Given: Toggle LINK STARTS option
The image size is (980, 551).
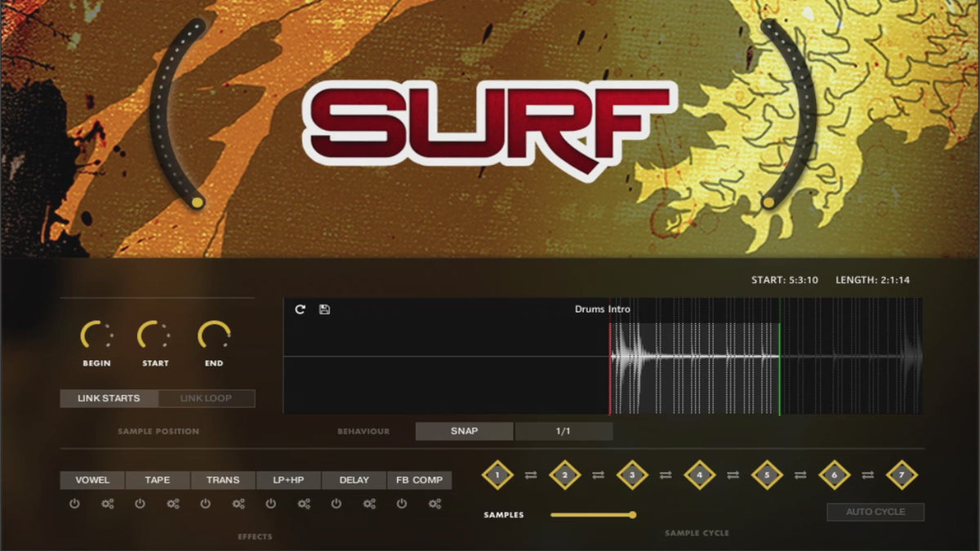Looking at the screenshot, I should click(109, 398).
